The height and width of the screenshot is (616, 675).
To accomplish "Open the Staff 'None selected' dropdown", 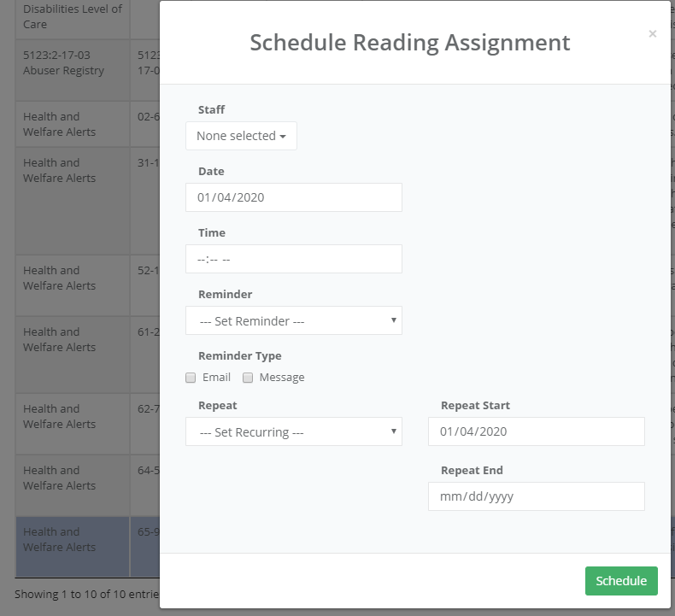I will pos(241,136).
